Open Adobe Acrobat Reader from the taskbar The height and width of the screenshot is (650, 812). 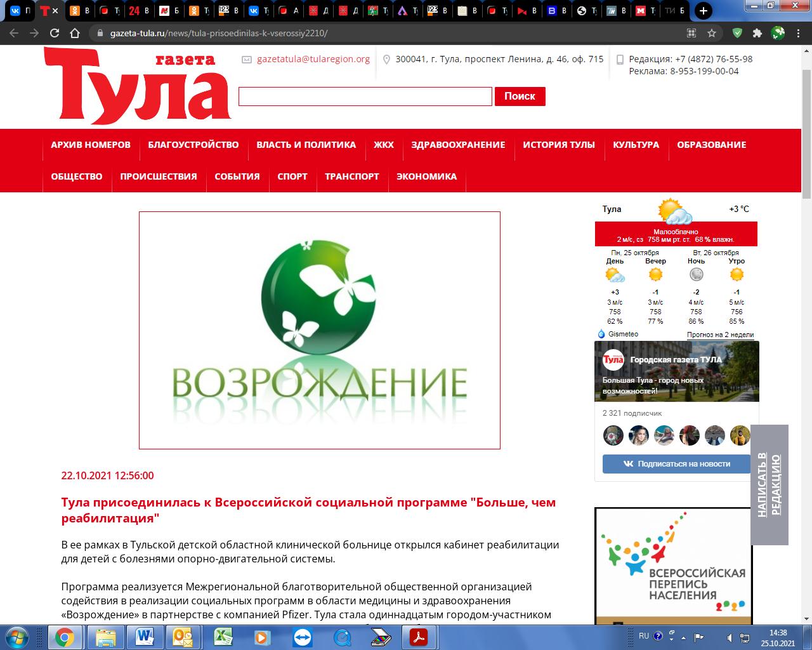[419, 637]
